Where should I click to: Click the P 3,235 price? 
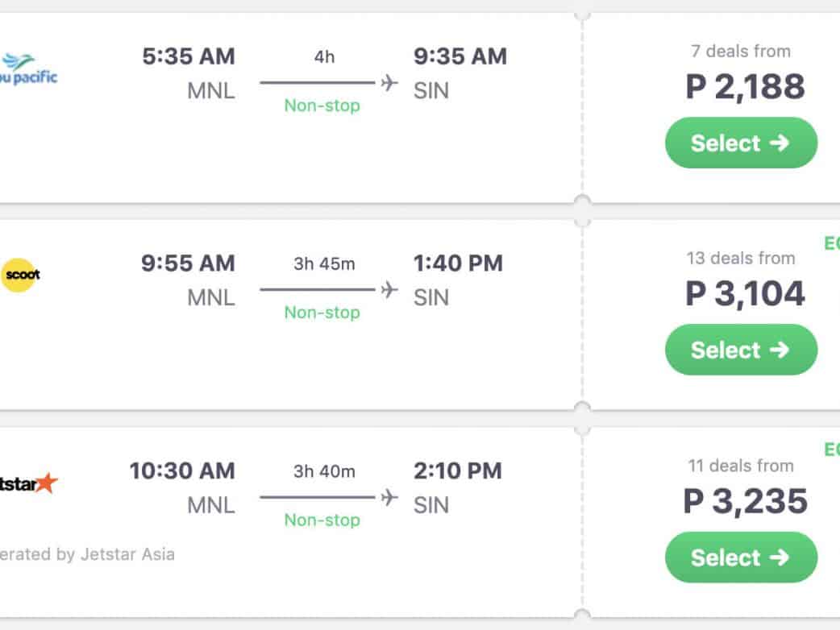[745, 501]
